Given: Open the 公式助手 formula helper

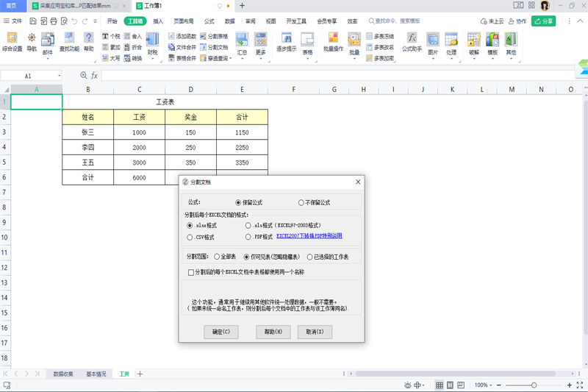Looking at the screenshot, I should 412,42.
